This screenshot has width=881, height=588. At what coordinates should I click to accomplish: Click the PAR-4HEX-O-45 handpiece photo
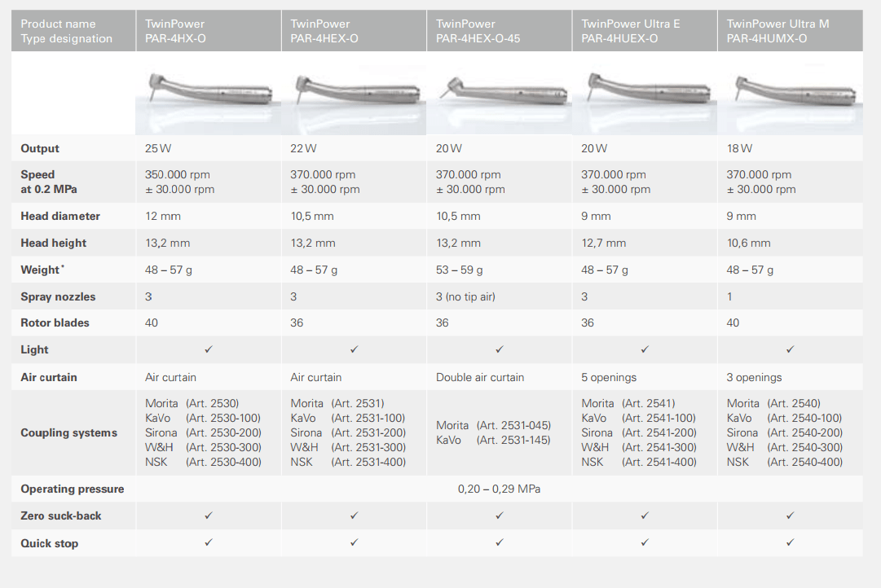[x=500, y=93]
